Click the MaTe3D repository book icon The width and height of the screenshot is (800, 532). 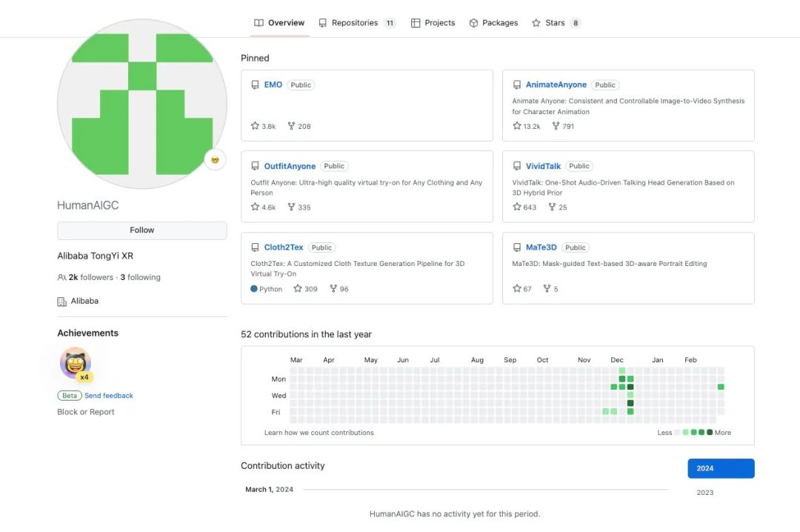click(517, 247)
